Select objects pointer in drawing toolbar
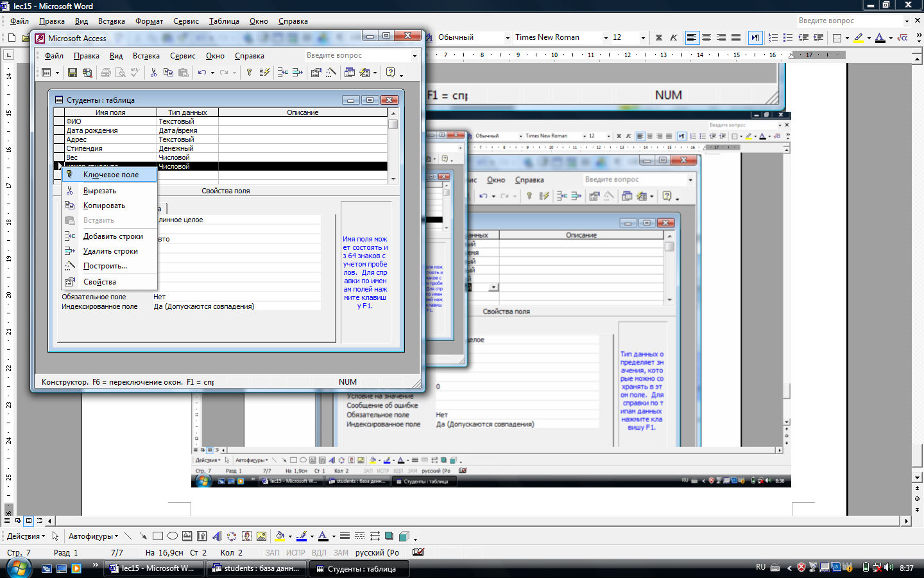 pyautogui.click(x=56, y=536)
